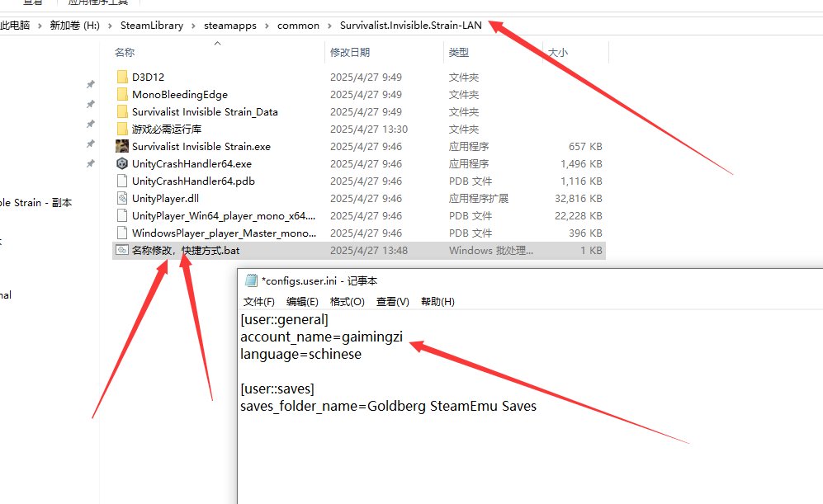Screen dimensions: 823x504
Task: Open Notepad's 编辑(E) menu
Action: [302, 302]
